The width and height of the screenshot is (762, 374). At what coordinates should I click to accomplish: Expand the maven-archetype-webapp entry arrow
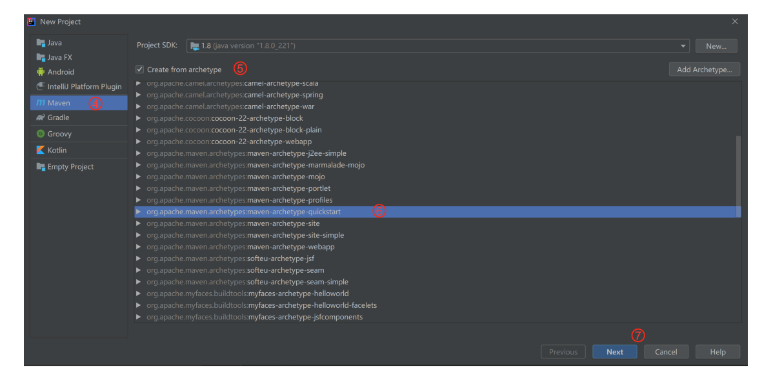139,247
